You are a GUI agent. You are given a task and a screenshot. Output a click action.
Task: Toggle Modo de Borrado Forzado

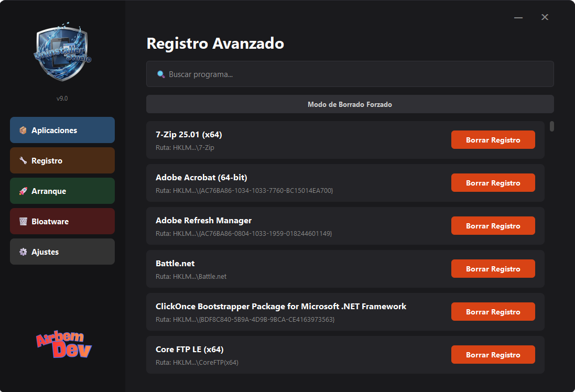click(x=350, y=104)
